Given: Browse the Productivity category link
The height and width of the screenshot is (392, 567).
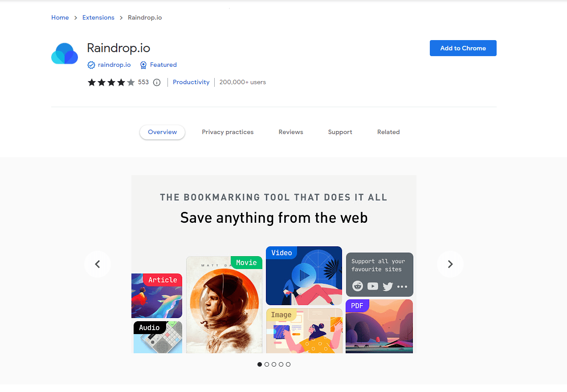Looking at the screenshot, I should (191, 82).
